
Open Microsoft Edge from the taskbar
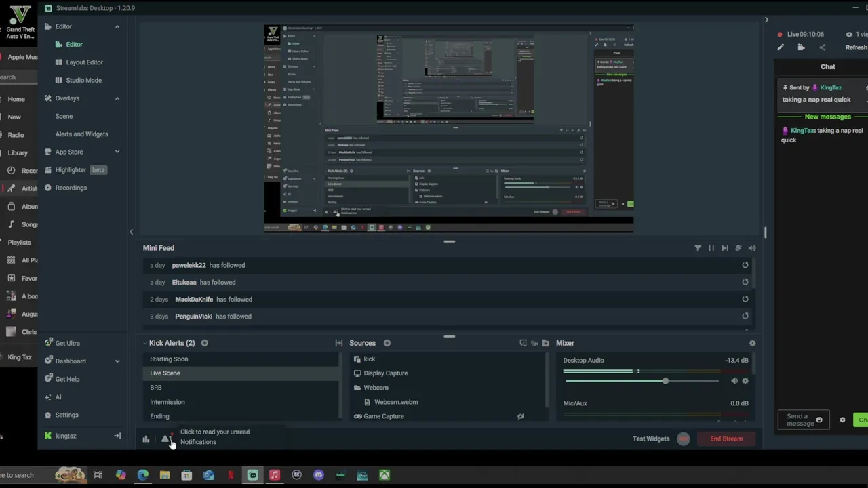click(x=143, y=475)
